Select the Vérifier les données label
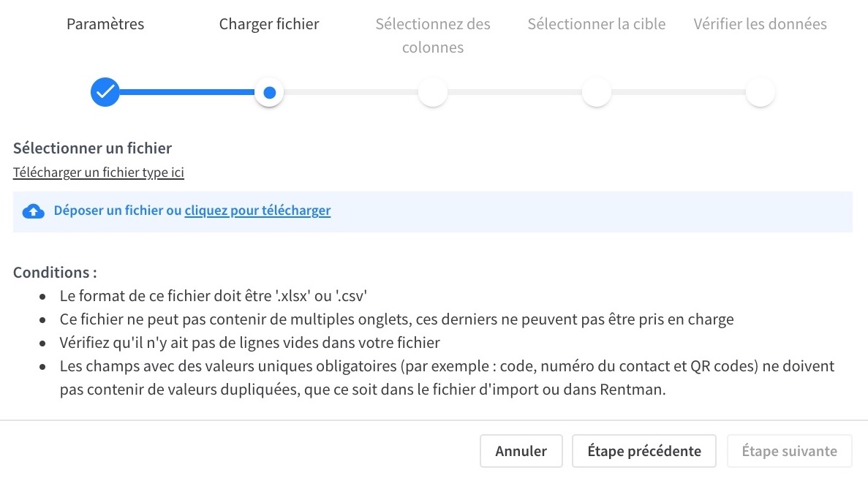Screen dimensions: 868x478 click(x=760, y=24)
